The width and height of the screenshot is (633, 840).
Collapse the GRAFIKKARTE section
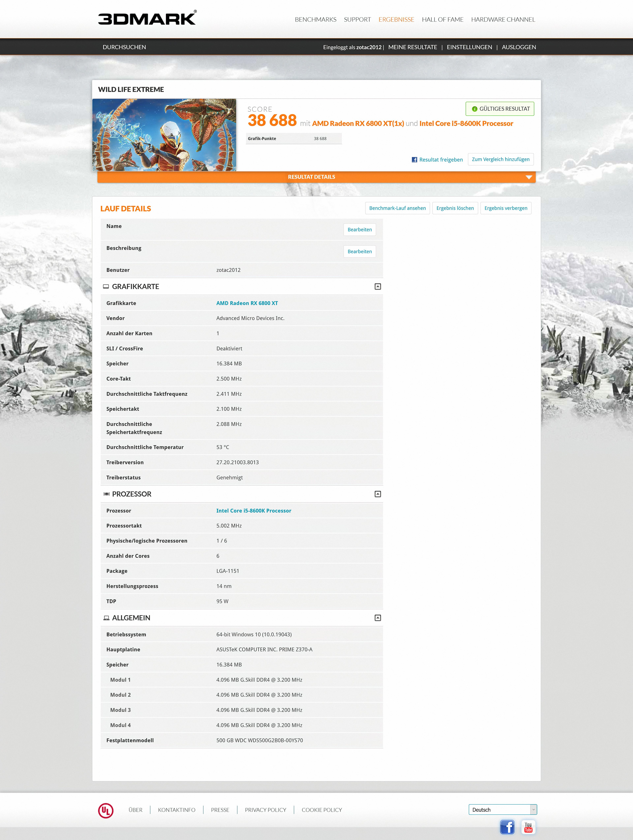[377, 287]
